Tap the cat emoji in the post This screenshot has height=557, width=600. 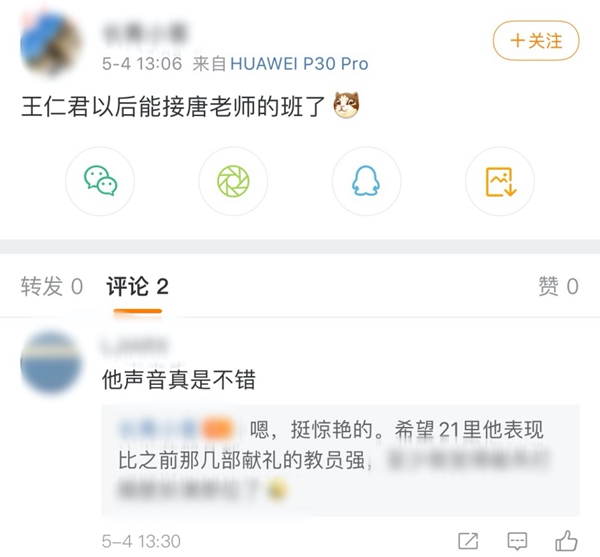point(346,105)
